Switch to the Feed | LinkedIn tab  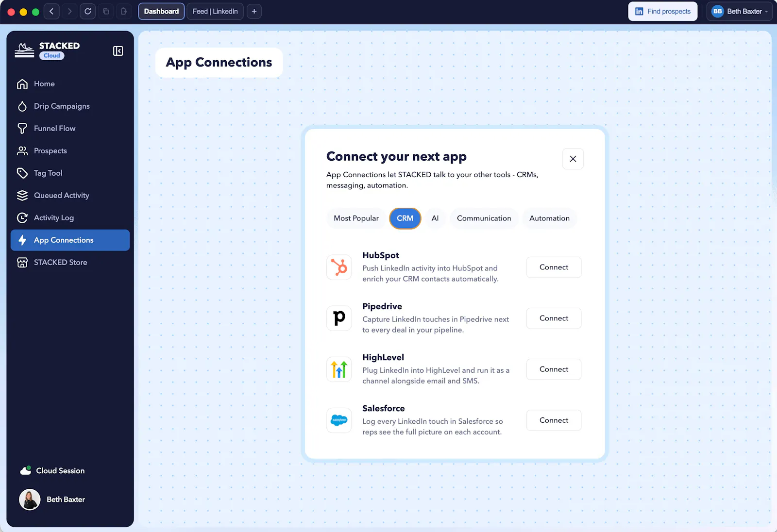(215, 11)
